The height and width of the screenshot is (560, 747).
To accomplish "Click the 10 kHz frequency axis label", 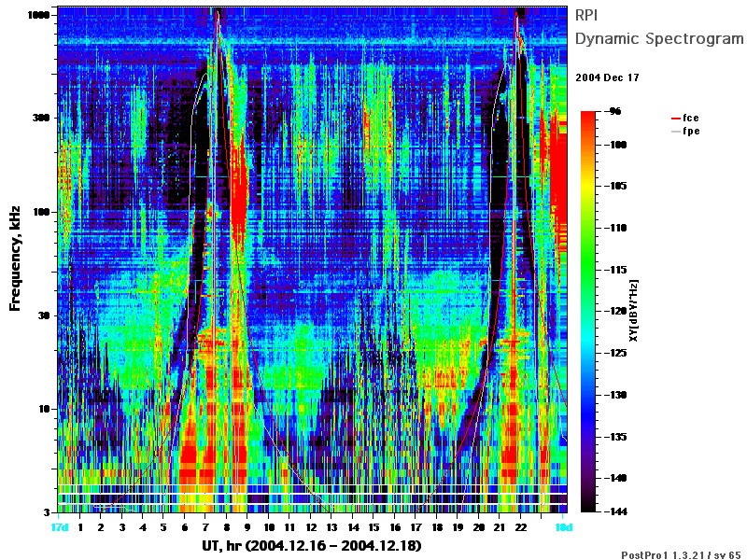I will pyautogui.click(x=44, y=409).
